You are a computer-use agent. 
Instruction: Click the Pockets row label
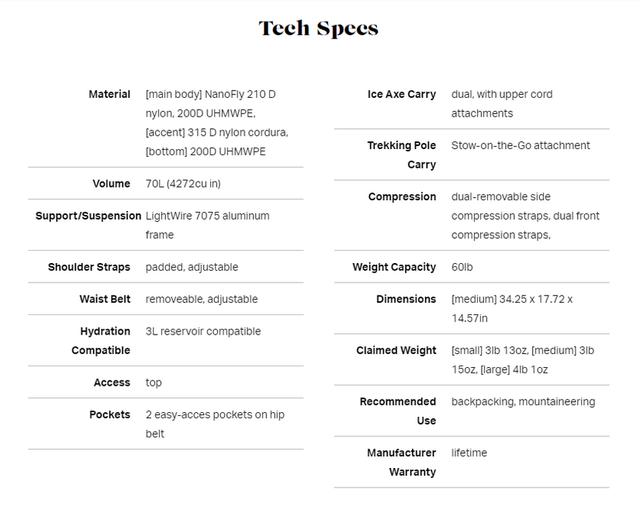point(110,414)
